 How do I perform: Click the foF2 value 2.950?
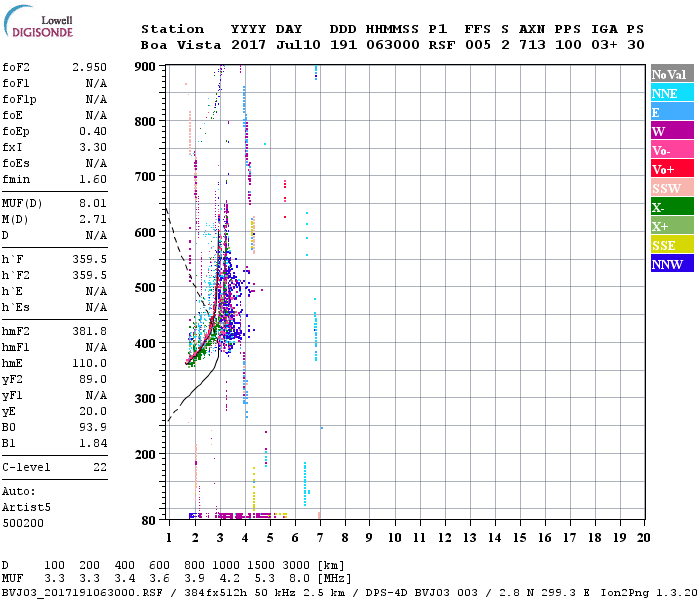89,67
